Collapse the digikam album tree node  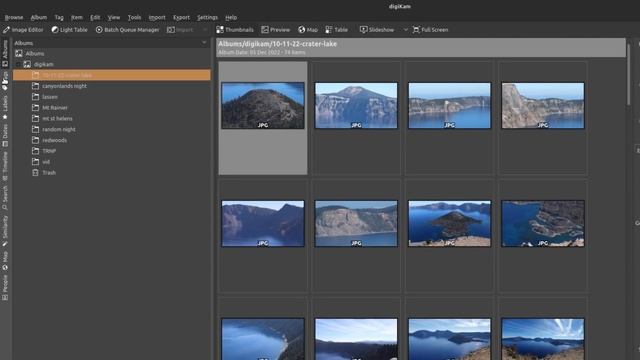[18, 64]
